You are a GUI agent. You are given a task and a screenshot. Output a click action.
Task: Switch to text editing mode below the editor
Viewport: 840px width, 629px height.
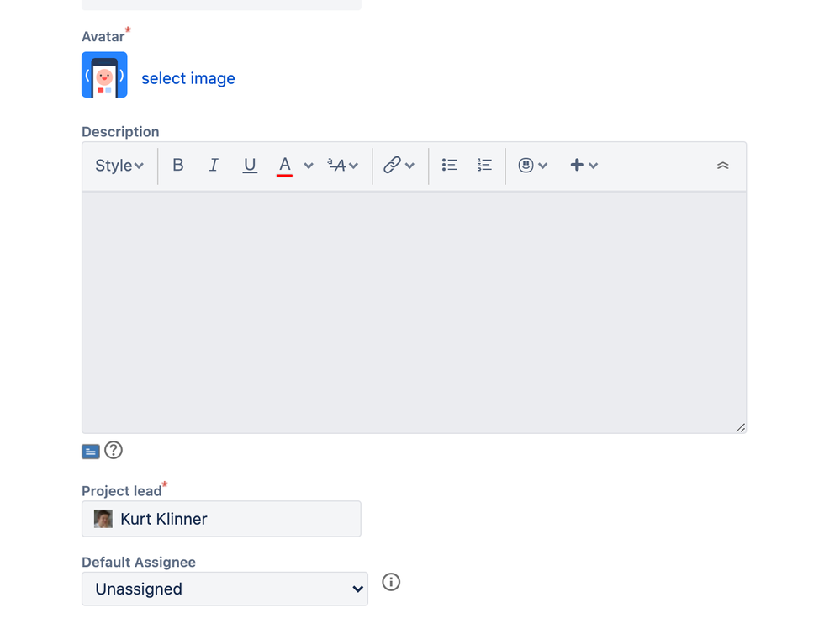click(x=90, y=451)
